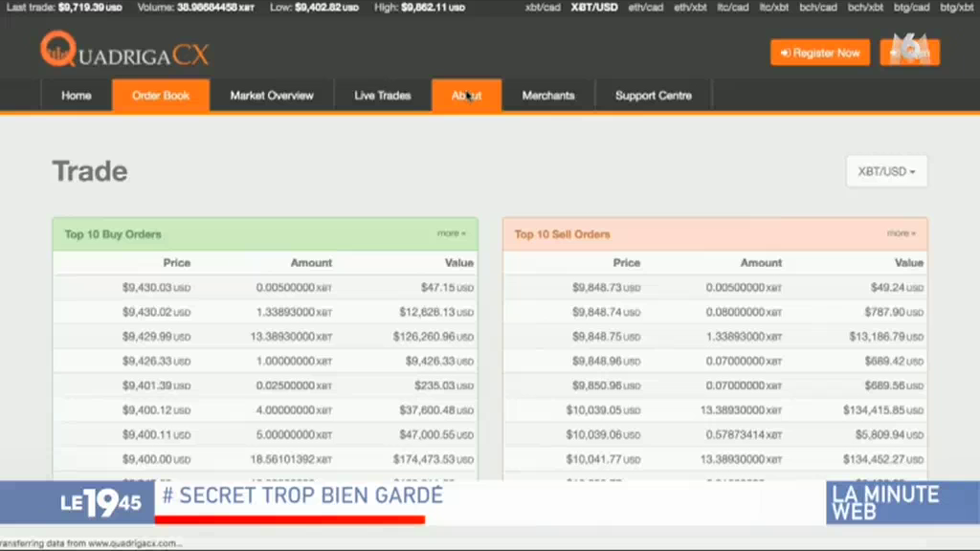This screenshot has width=980, height=551.
Task: Select the eth/cad pair in the ticker
Action: pyautogui.click(x=646, y=8)
